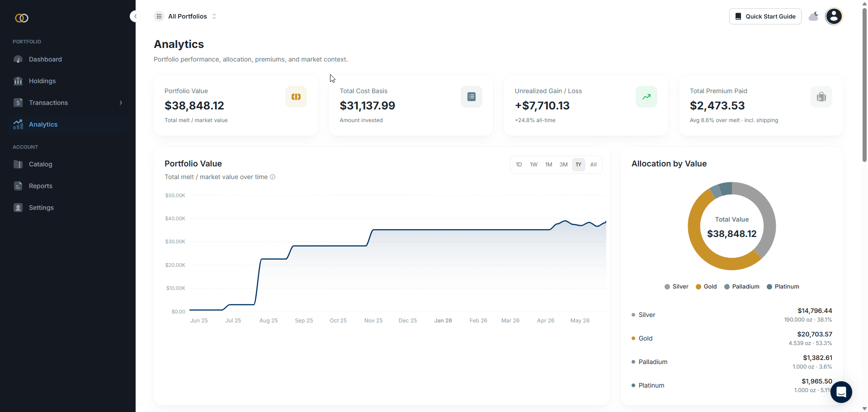The height and width of the screenshot is (412, 868).
Task: Open the Reports section
Action: 68,186
